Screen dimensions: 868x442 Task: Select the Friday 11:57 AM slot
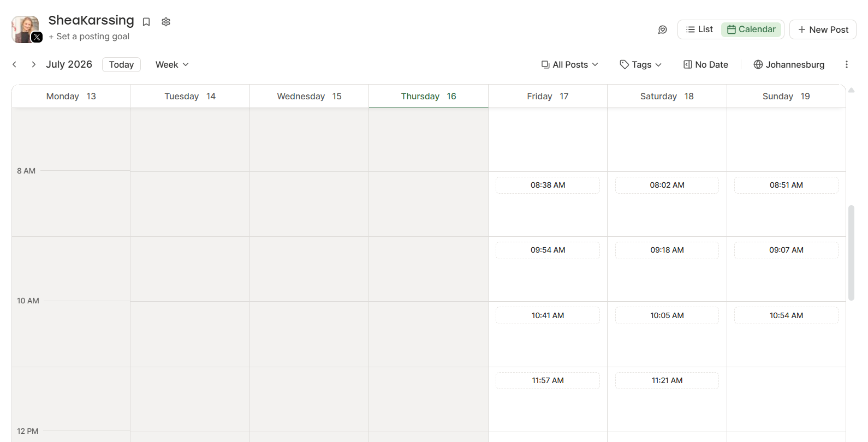(548, 380)
